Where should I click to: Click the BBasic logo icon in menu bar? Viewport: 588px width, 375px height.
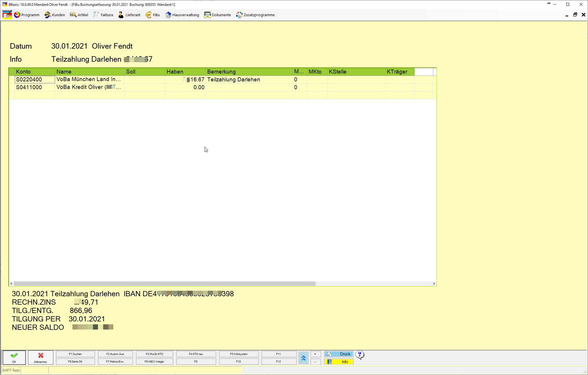tap(7, 15)
